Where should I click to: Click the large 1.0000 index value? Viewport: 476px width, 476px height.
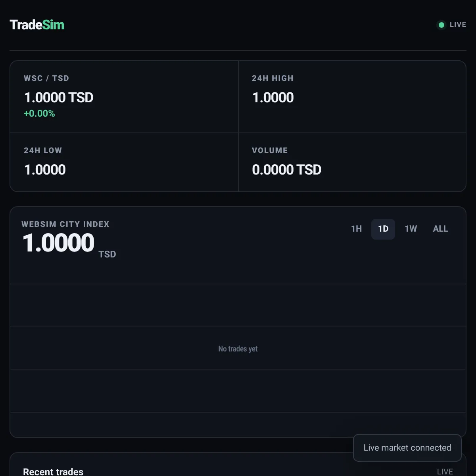58,243
